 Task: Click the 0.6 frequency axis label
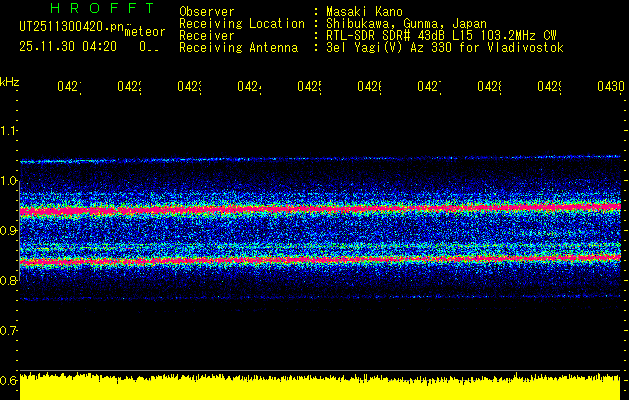click(x=8, y=380)
